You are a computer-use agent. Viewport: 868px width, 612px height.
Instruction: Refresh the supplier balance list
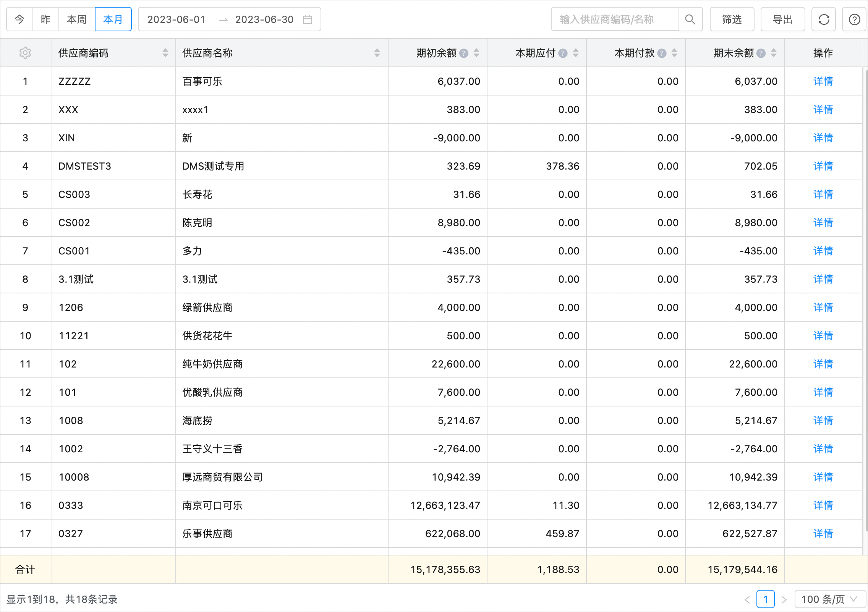pyautogui.click(x=824, y=19)
